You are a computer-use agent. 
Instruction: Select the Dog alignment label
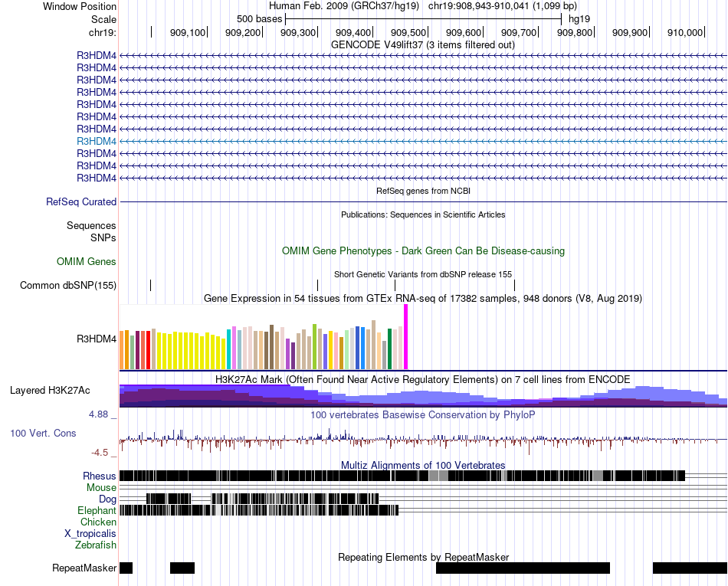[108, 499]
